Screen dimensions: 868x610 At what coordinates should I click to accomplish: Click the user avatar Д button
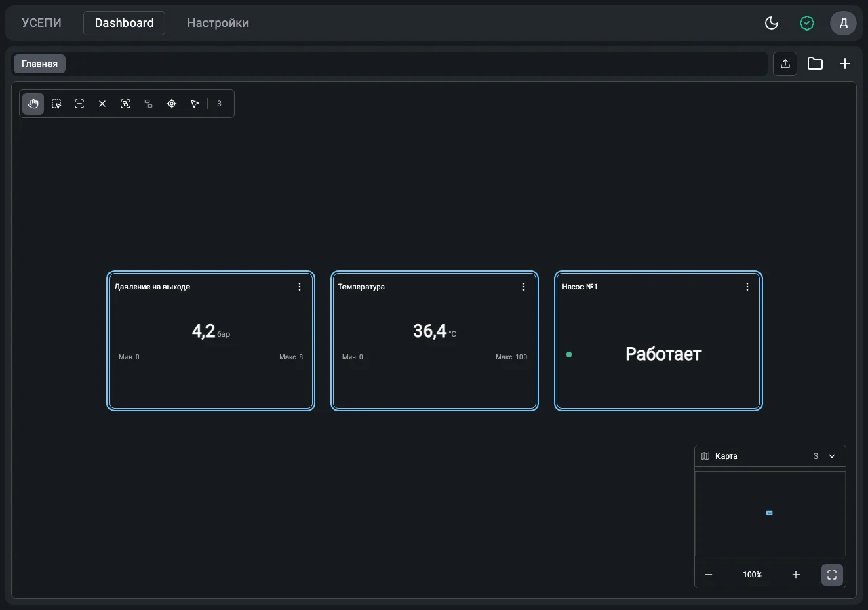coord(844,23)
